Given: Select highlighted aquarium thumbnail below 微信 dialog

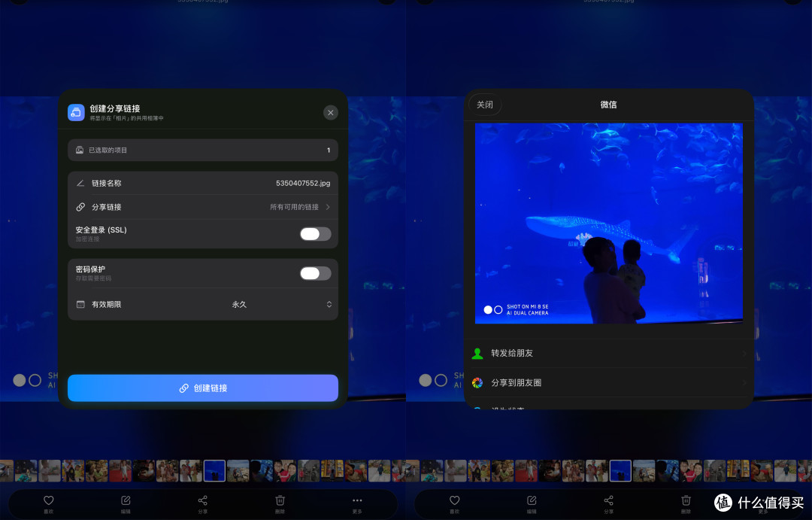Looking at the screenshot, I should coord(620,471).
